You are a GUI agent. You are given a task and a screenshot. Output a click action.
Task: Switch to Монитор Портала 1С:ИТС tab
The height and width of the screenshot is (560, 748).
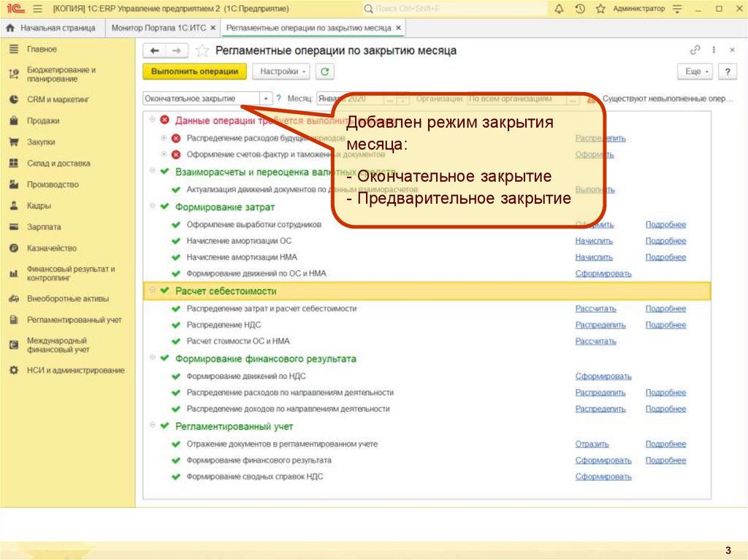159,28
